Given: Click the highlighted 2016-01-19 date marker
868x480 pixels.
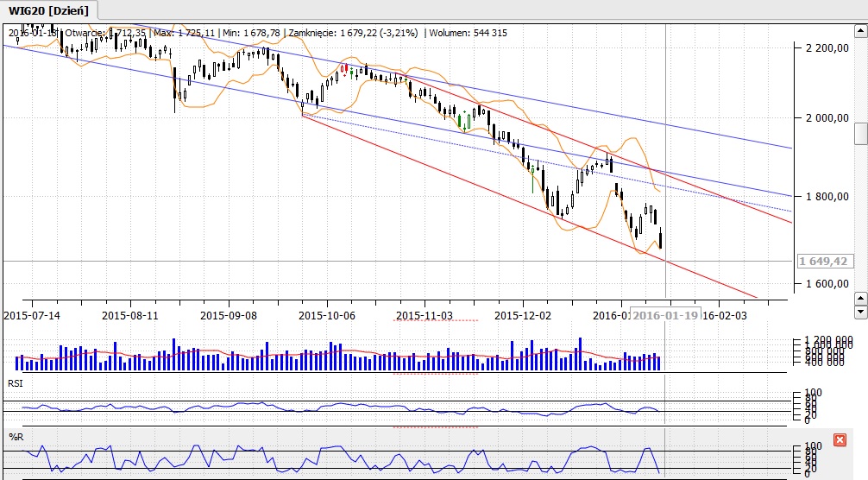Looking at the screenshot, I should pyautogui.click(x=663, y=316).
